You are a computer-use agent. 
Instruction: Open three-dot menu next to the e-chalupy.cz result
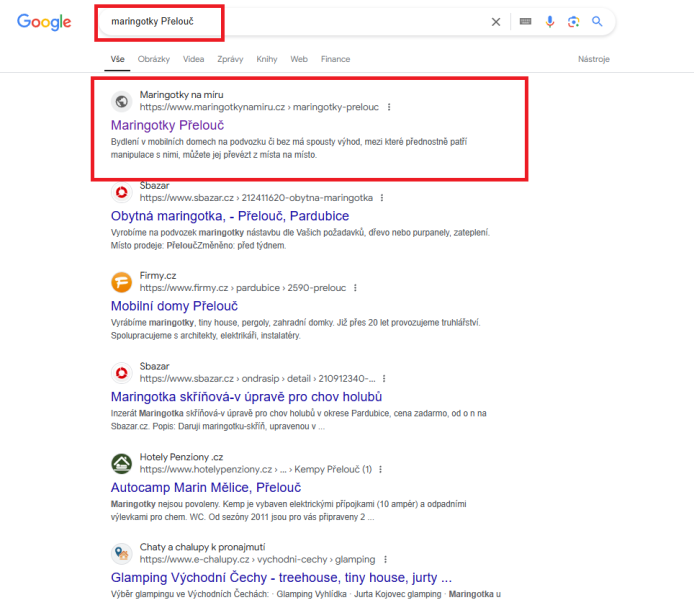pos(386,560)
